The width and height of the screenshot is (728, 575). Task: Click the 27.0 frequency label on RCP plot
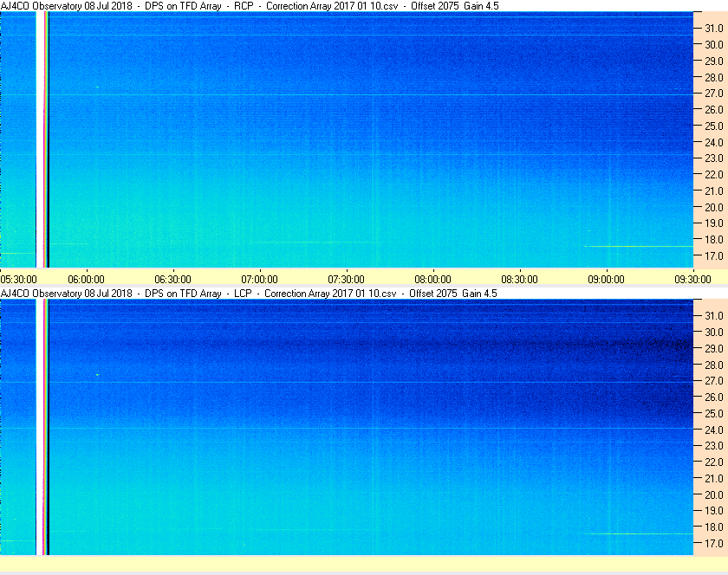(x=714, y=94)
